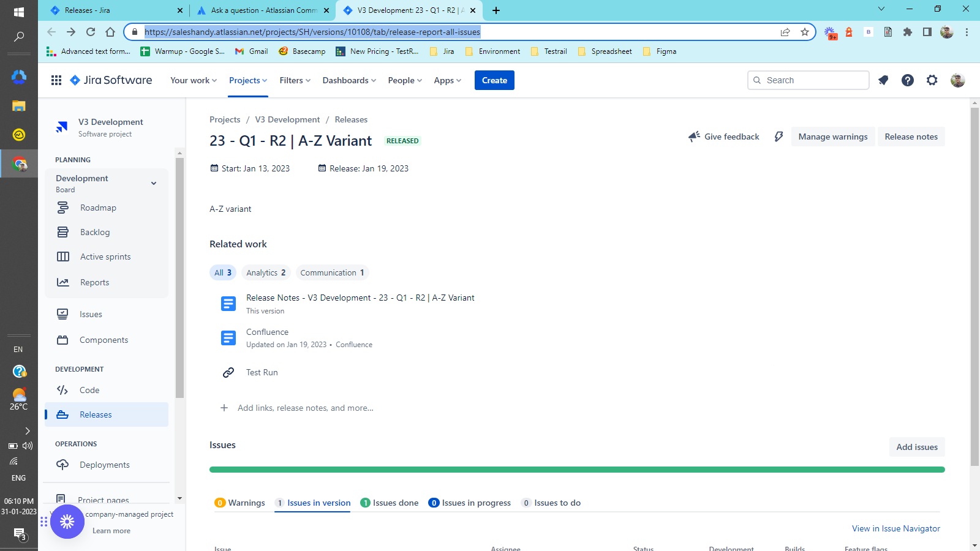
Task: Click the Active sprints board icon
Action: tap(63, 257)
